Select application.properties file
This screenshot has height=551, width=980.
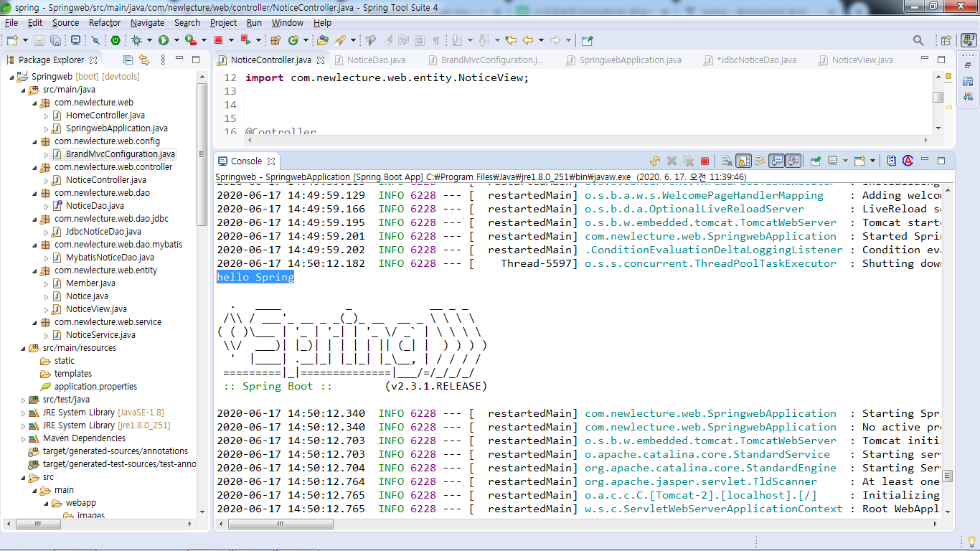tap(95, 387)
